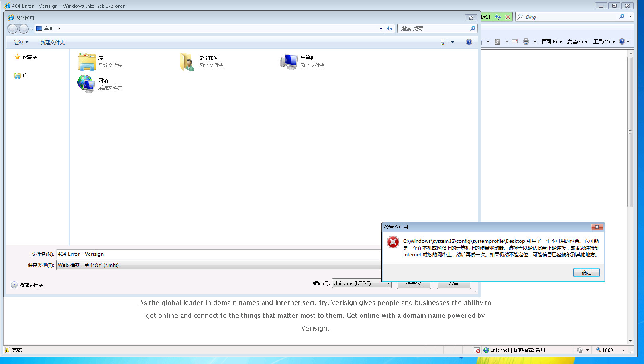Select the 计算机 icon
Viewport: 644px width, 364px height.
289,61
